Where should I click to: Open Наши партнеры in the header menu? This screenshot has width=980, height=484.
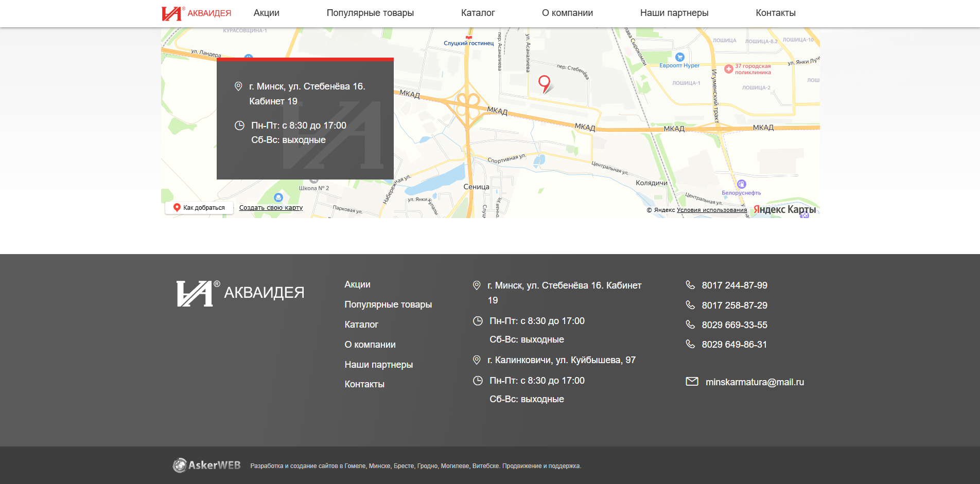click(674, 13)
